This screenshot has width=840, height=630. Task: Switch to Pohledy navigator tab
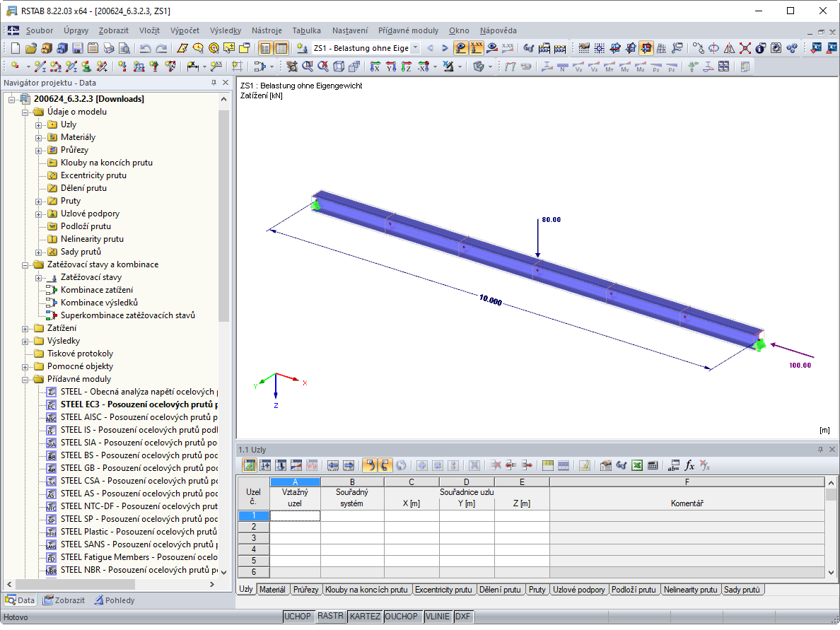(115, 600)
